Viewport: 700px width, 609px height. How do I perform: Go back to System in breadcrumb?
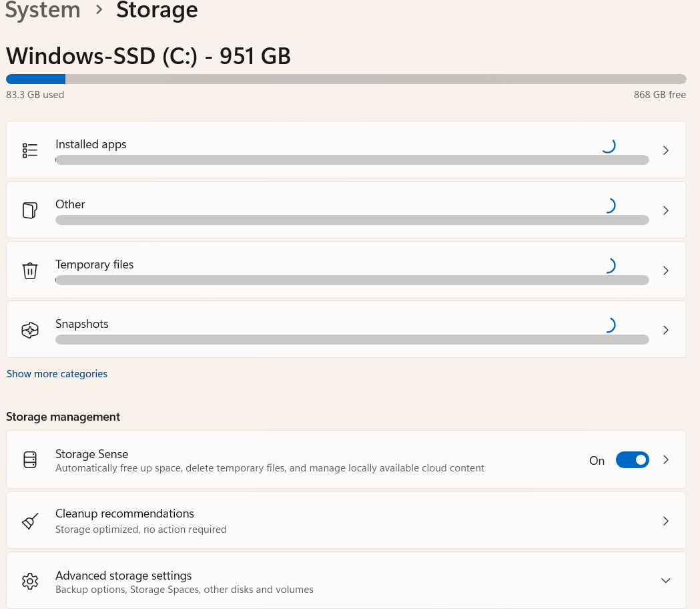point(43,11)
